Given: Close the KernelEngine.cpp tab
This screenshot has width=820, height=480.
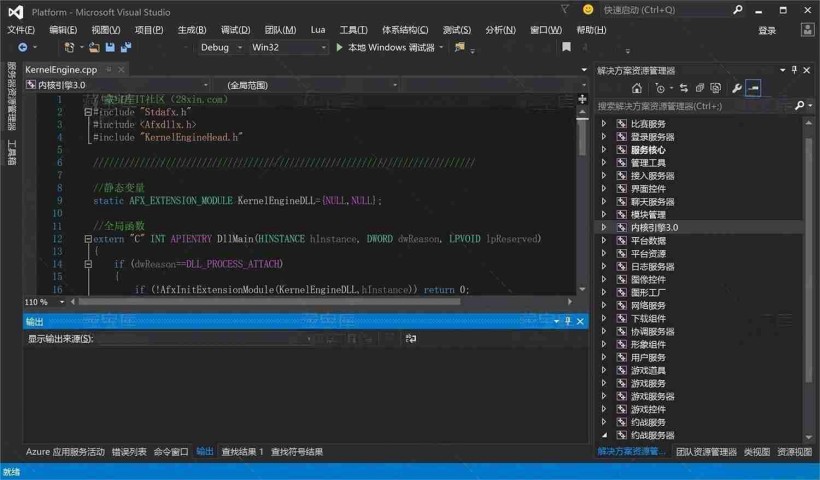Looking at the screenshot, I should tap(121, 69).
